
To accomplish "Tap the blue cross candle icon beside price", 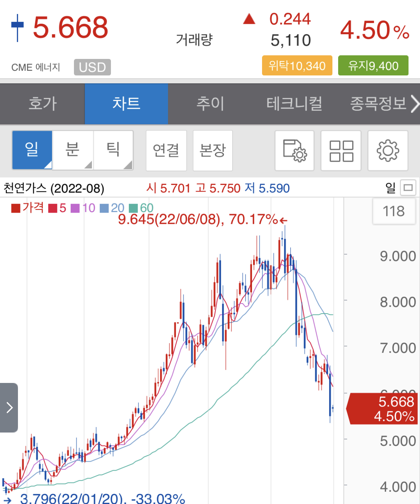I will tap(17, 28).
